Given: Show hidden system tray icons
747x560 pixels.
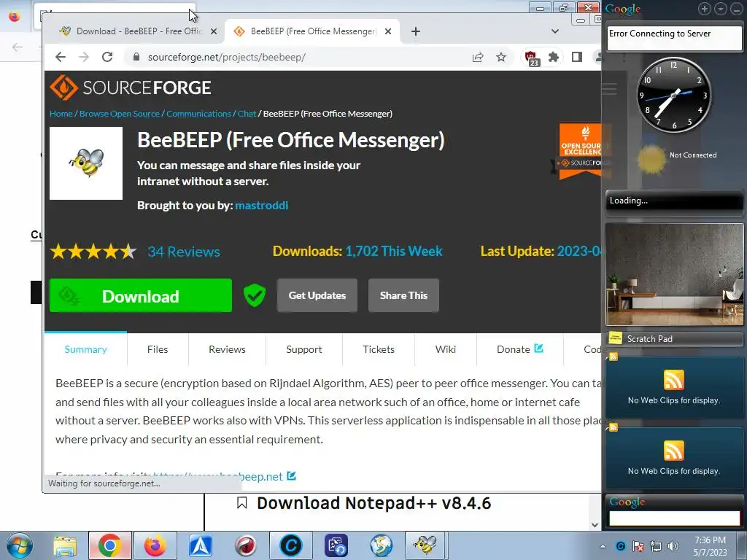Looking at the screenshot, I should (x=603, y=546).
